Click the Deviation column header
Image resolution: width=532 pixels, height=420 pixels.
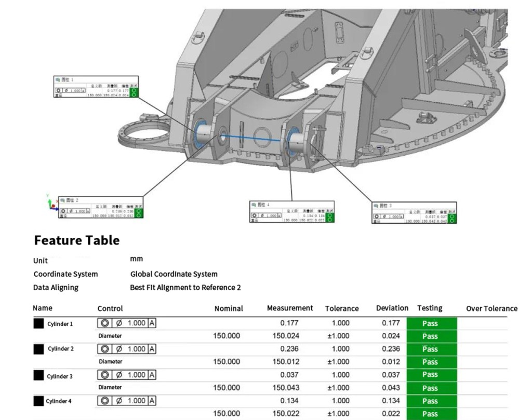pyautogui.click(x=392, y=308)
